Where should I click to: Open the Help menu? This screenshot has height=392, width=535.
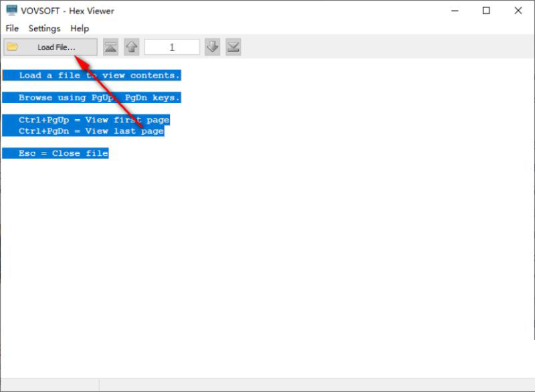coord(80,28)
